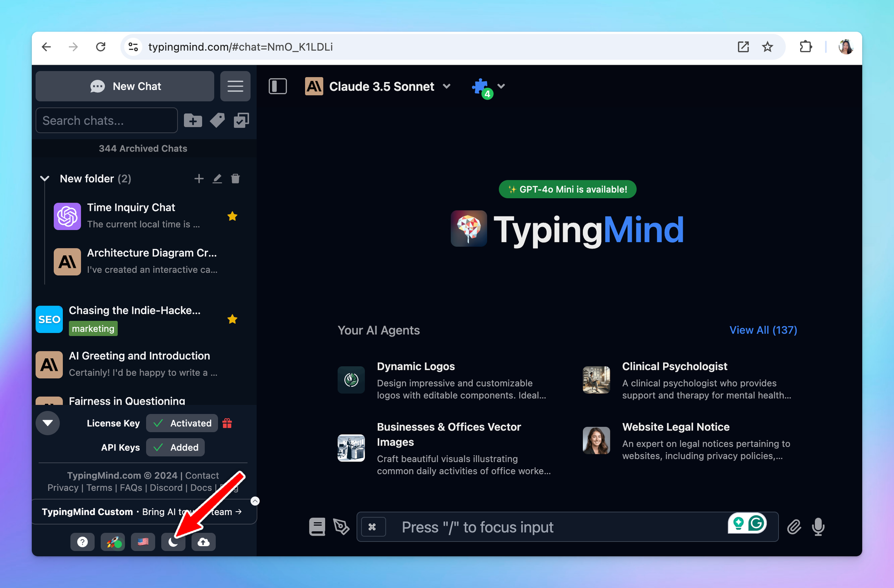
Task: Add a chat to New folder
Action: (x=199, y=179)
